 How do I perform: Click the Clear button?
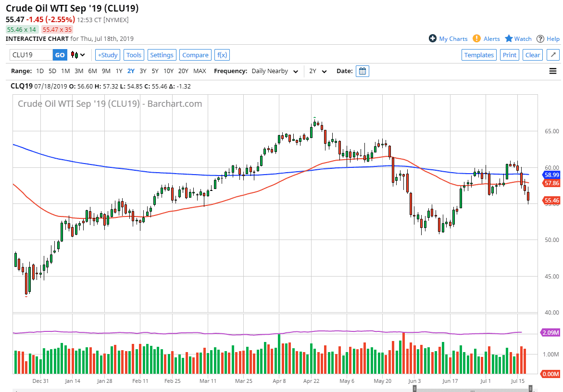[532, 55]
